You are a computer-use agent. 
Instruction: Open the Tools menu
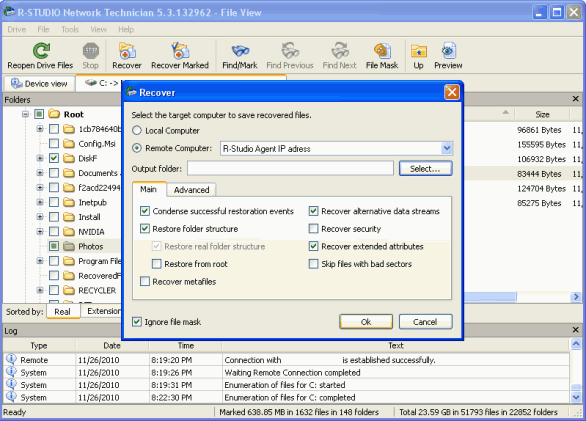70,29
